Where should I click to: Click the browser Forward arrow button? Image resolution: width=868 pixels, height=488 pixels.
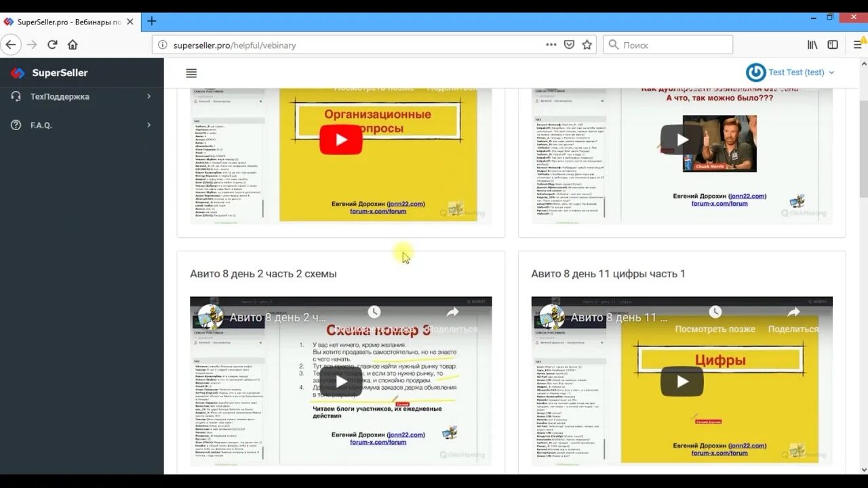click(32, 45)
